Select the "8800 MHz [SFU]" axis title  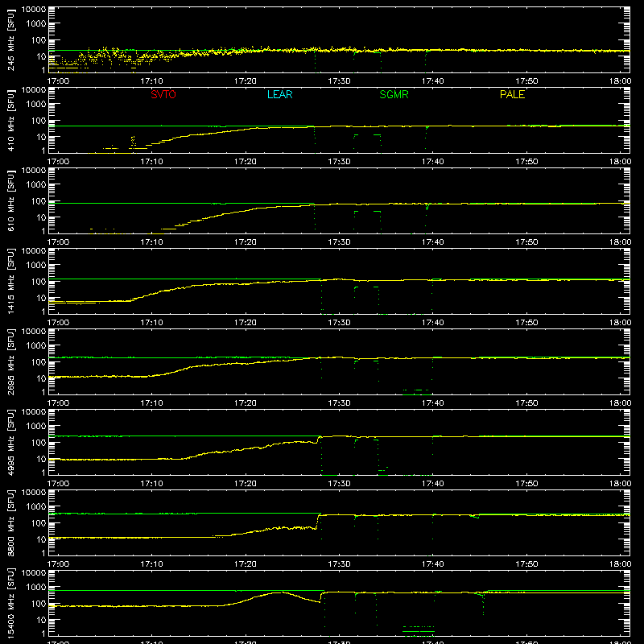(10, 522)
